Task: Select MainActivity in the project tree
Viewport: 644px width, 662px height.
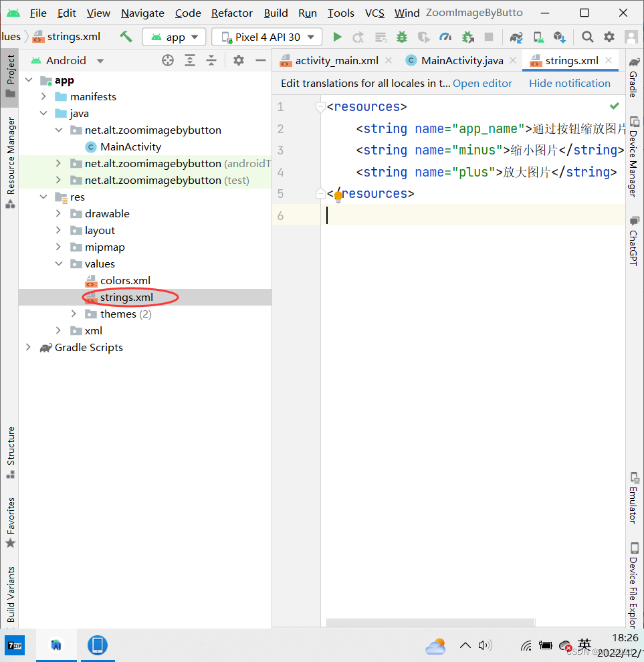Action: pos(130,147)
